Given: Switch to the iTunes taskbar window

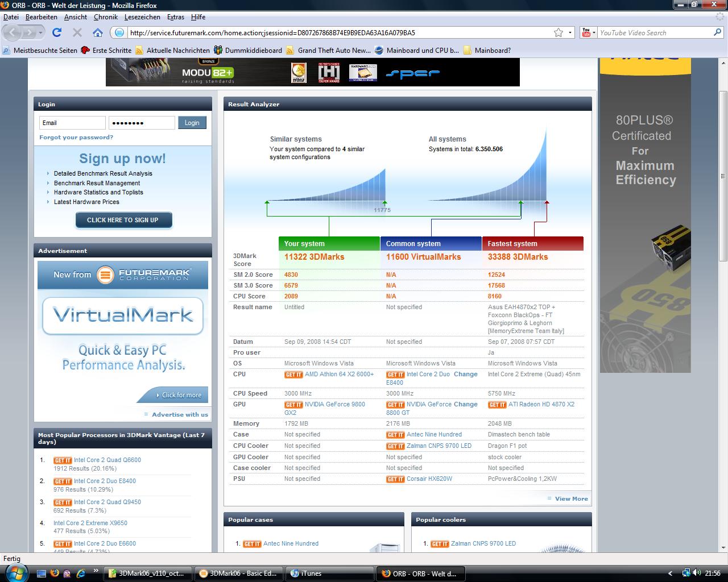Looking at the screenshot, I should [329, 573].
